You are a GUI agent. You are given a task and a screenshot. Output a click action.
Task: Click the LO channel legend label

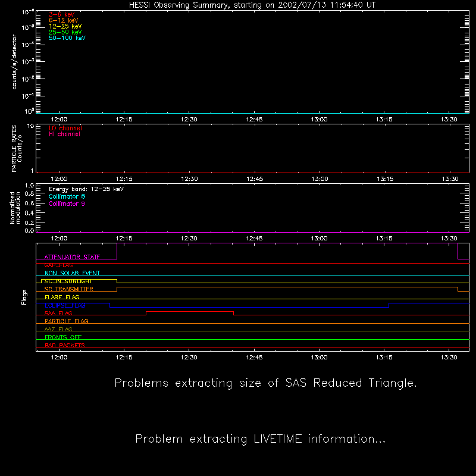click(x=65, y=128)
